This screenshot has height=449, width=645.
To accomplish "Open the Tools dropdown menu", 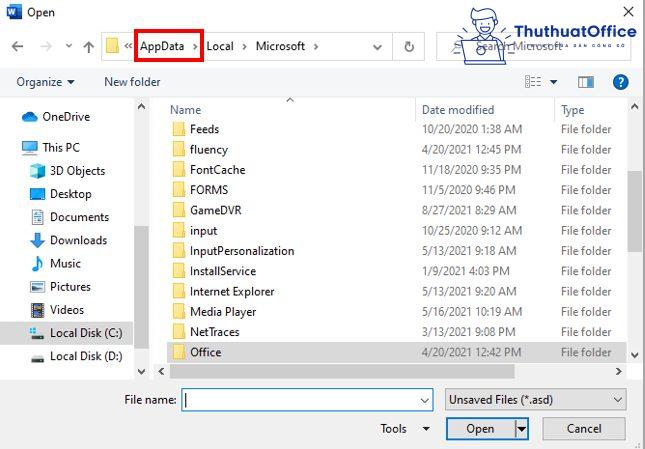I will click(x=405, y=429).
